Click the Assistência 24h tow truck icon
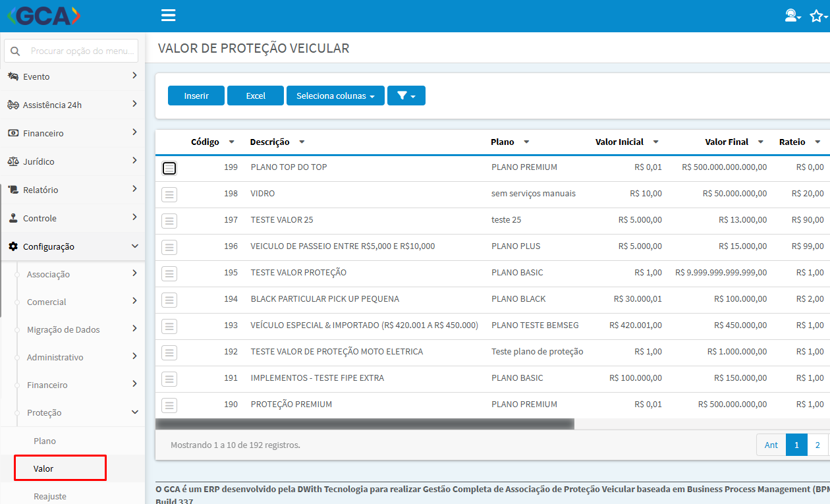830x504 pixels. pos(13,105)
